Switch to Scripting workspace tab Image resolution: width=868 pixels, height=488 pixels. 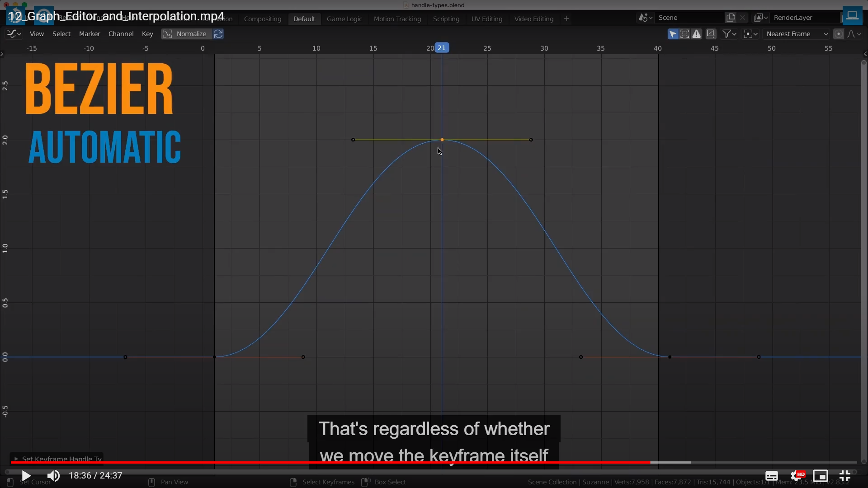coord(446,19)
